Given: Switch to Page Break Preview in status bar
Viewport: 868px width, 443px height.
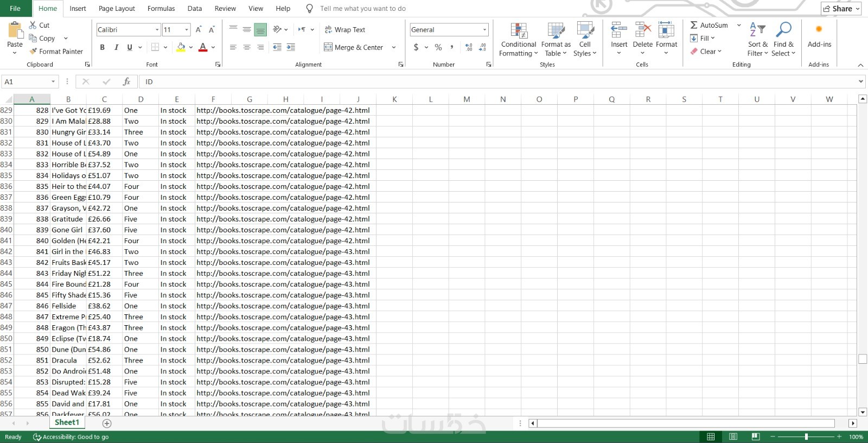Looking at the screenshot, I should 756,437.
